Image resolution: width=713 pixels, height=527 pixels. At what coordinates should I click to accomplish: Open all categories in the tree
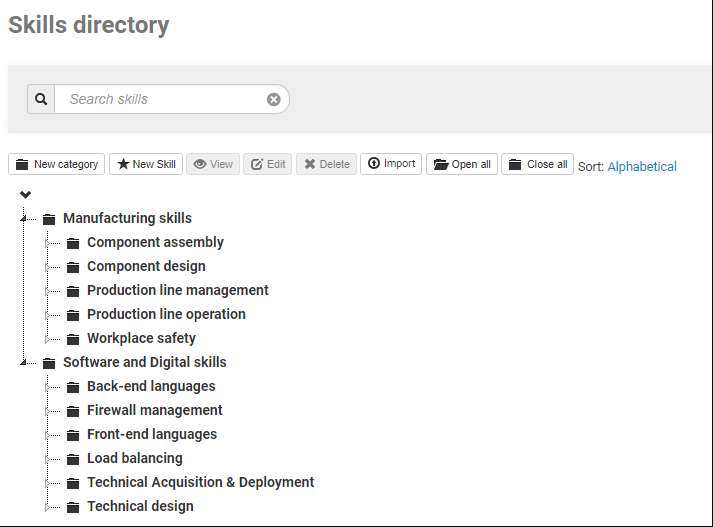pyautogui.click(x=462, y=164)
